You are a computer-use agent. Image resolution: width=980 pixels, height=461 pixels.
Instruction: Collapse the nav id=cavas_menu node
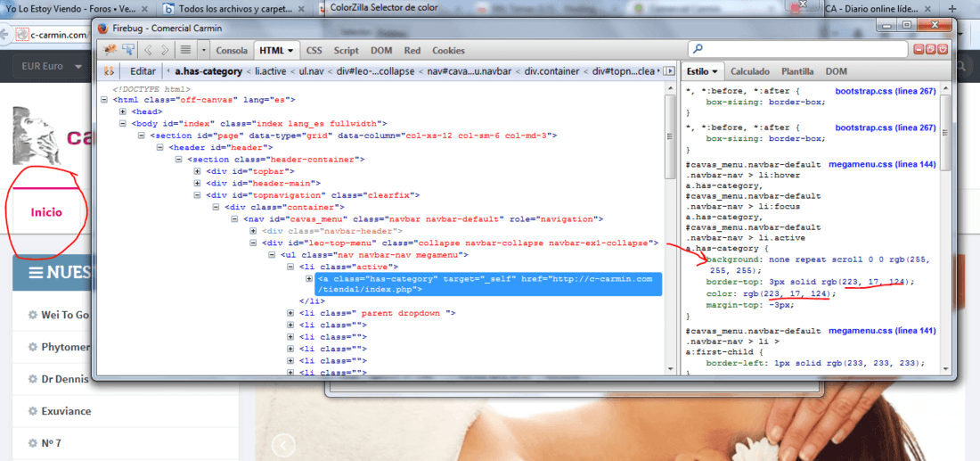click(235, 219)
